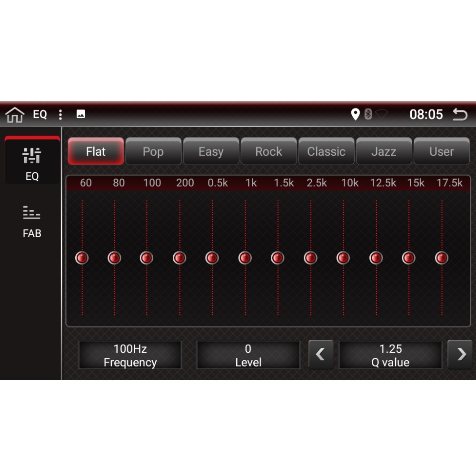
Task: Click the 12.5k band slider knob
Action: click(376, 258)
